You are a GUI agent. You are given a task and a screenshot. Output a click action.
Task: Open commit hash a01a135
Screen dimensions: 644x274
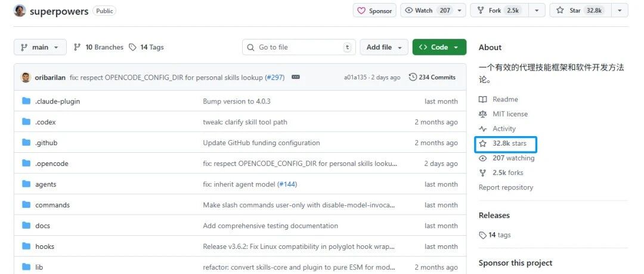[355, 78]
